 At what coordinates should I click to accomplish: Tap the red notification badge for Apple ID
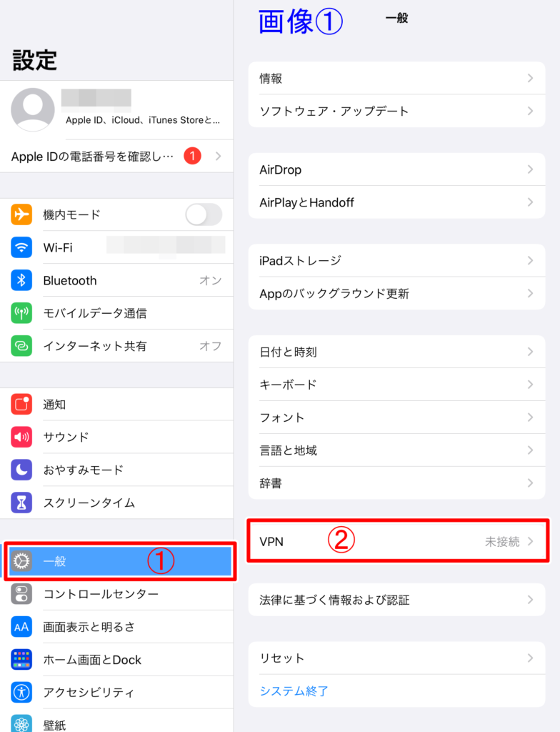[x=192, y=156]
